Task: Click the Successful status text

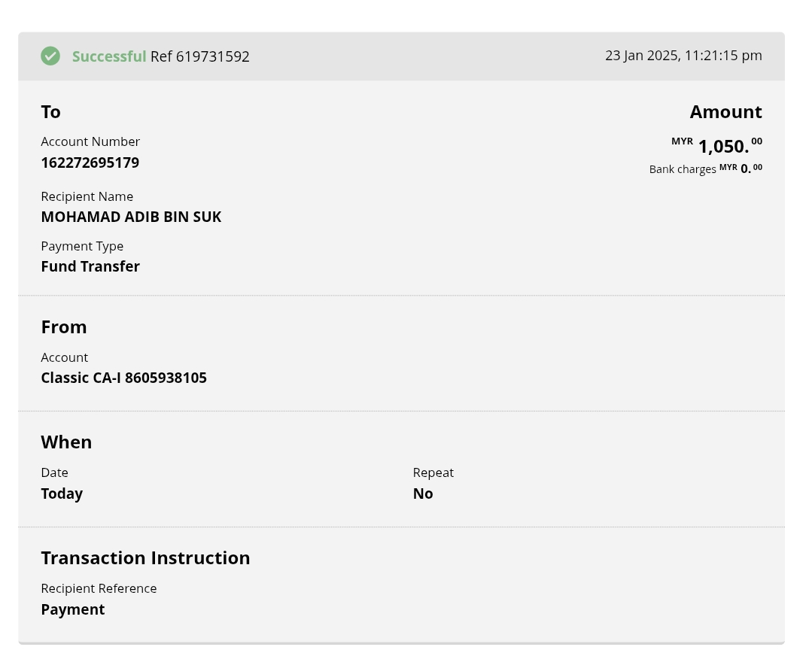Action: [109, 56]
